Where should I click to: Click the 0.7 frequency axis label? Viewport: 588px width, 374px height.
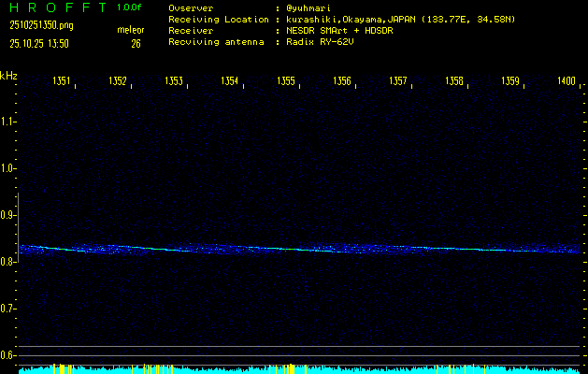pos(8,309)
